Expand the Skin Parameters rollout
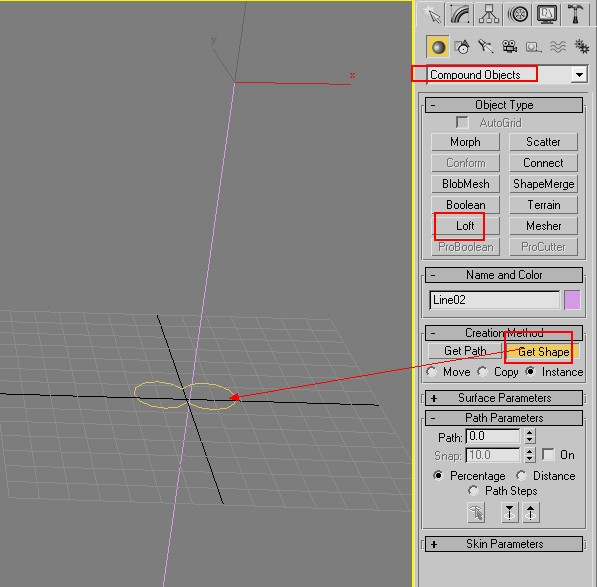 pos(504,544)
